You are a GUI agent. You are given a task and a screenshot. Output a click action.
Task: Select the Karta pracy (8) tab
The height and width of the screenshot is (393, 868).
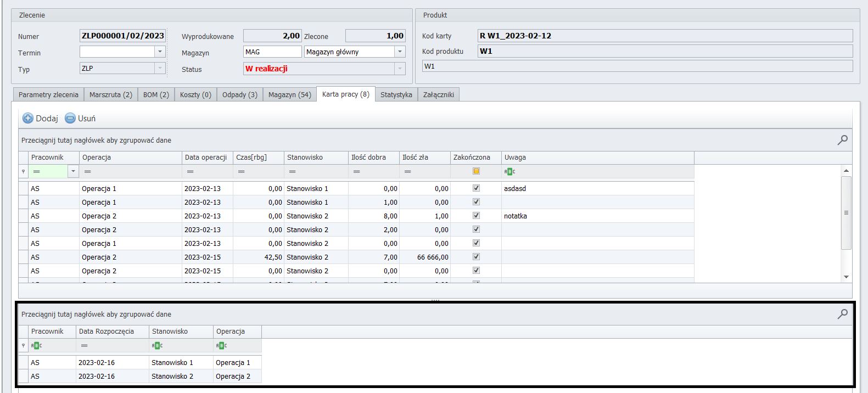(346, 94)
